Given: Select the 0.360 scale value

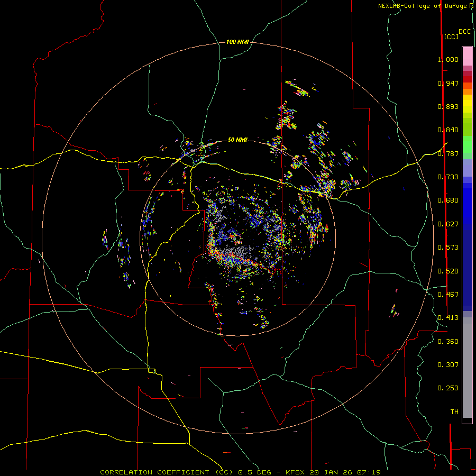Looking at the screenshot, I should click(448, 342).
